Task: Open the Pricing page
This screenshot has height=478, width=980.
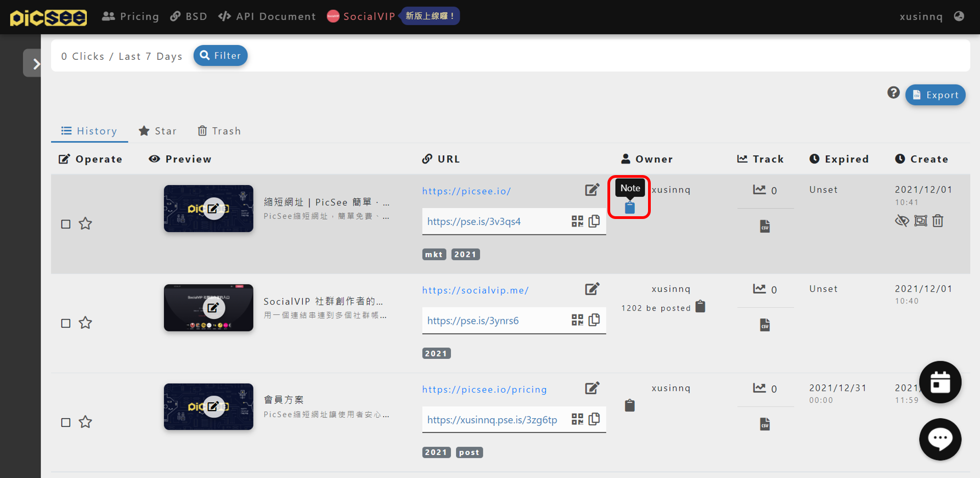Action: [131, 16]
